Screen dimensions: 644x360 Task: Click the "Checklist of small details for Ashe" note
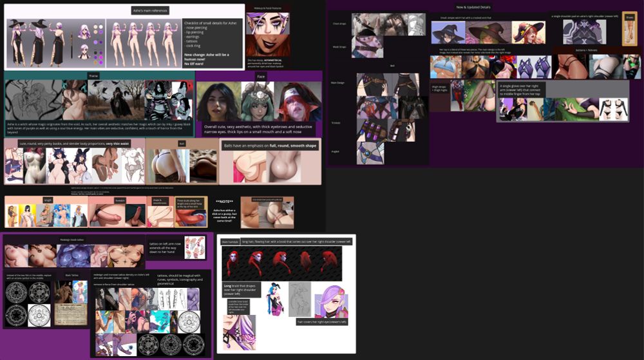(x=212, y=44)
